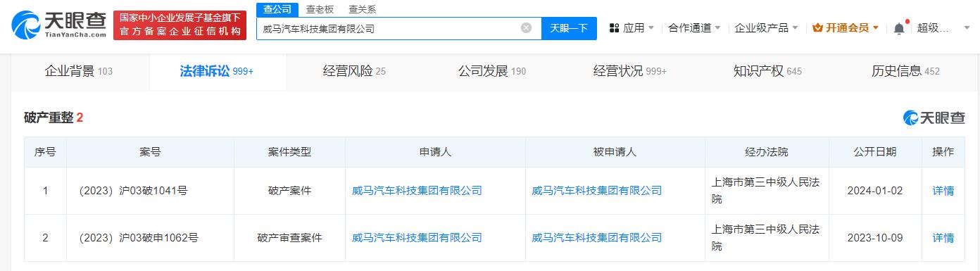This screenshot has height=271, width=980.
Task: Open applicant 威马汽车科技集团有限公司 link in row 1
Action: [x=417, y=191]
